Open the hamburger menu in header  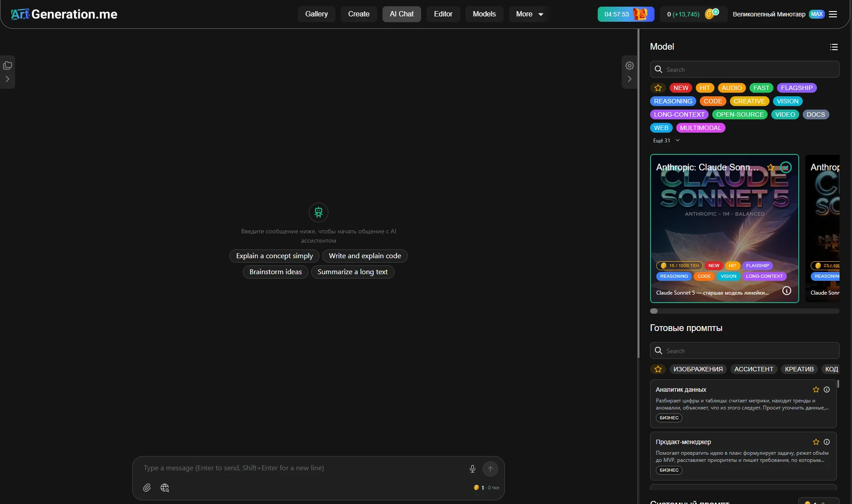click(833, 14)
